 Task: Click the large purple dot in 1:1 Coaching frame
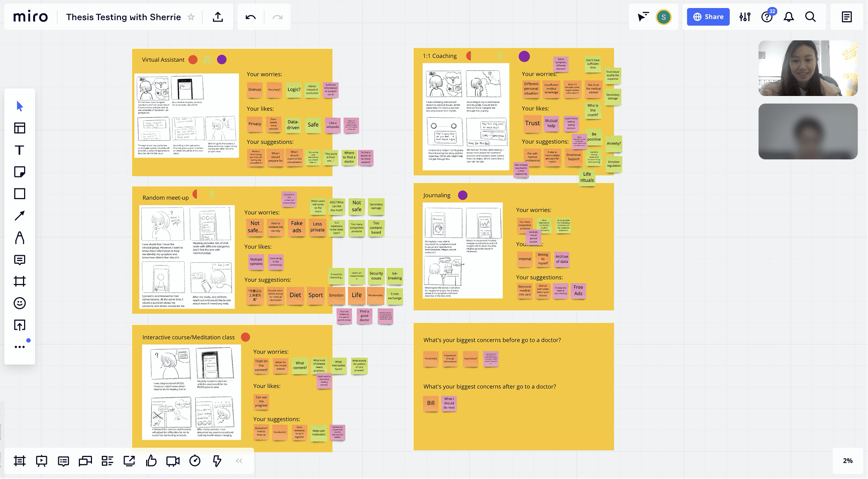point(524,56)
